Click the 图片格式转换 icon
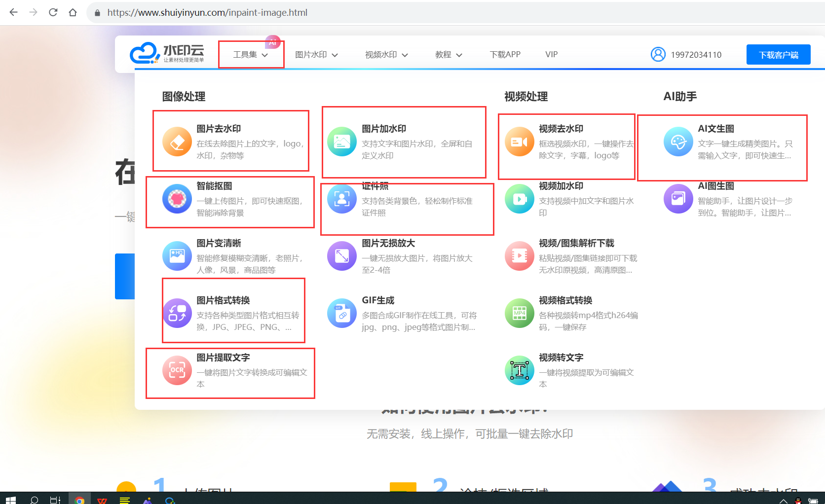The height and width of the screenshot is (504, 825). (177, 313)
